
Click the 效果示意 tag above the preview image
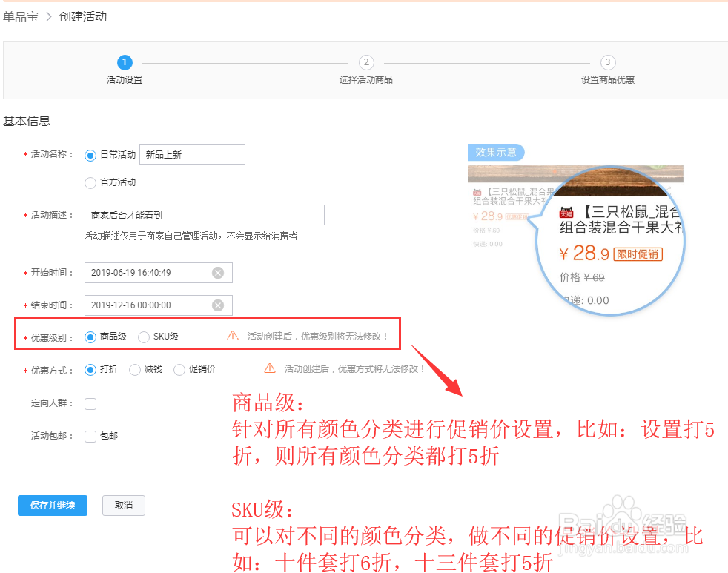click(495, 152)
